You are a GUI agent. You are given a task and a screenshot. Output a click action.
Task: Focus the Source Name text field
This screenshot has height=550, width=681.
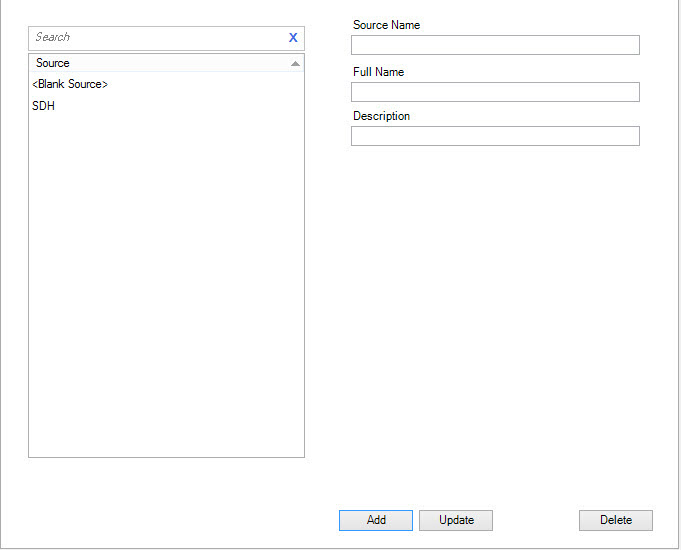494,45
